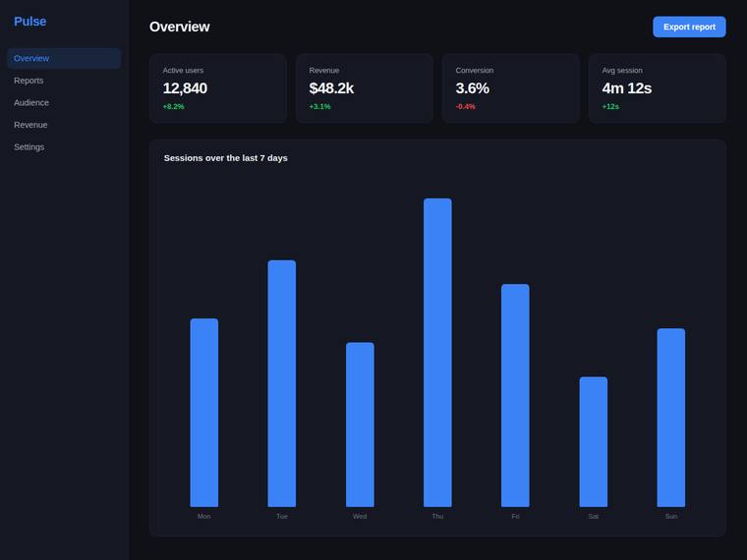Click the +3.1% revenue change
747x560 pixels.
coord(319,106)
